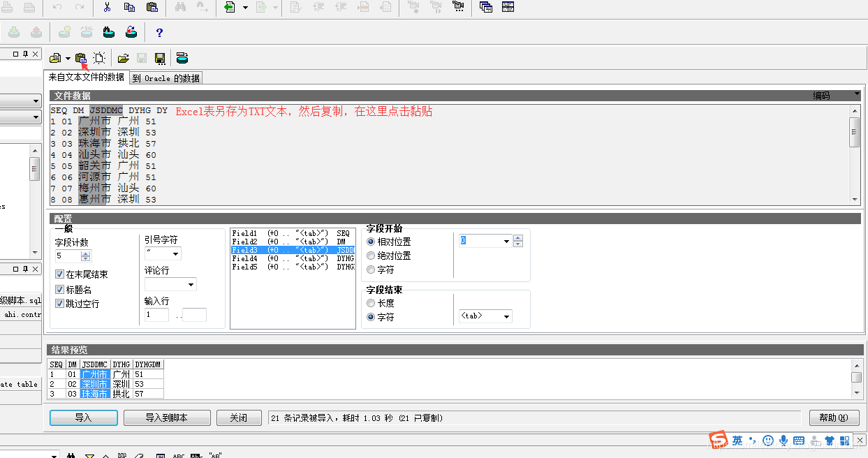Select the 绝对位置 radio button
Image resolution: width=868 pixels, height=458 pixels.
(x=371, y=256)
